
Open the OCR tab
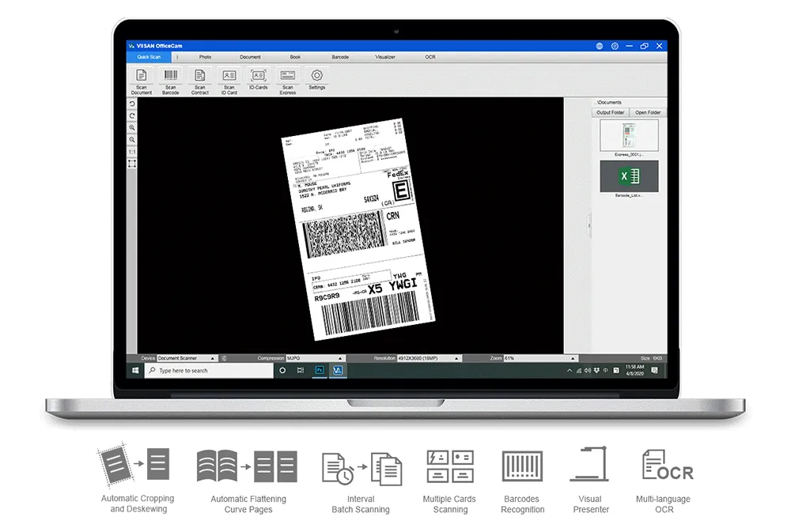[x=430, y=57]
